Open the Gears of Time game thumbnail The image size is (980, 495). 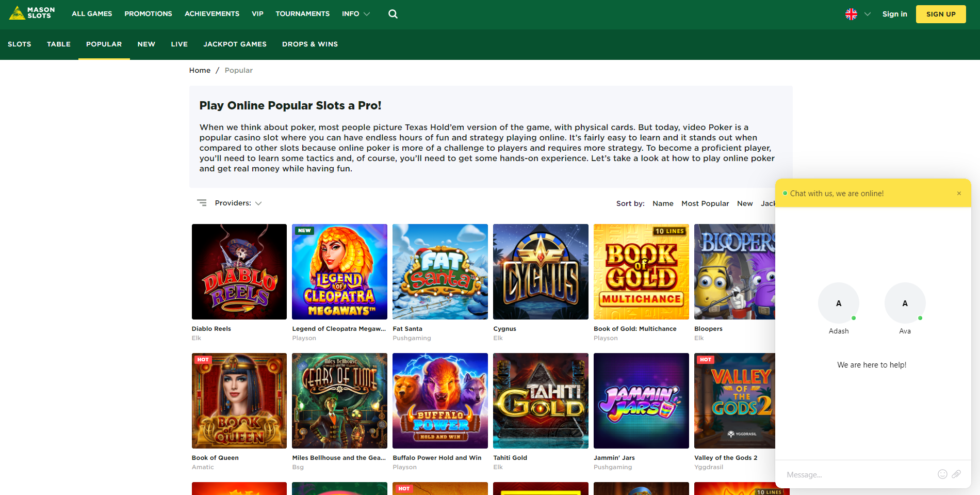[x=339, y=401]
